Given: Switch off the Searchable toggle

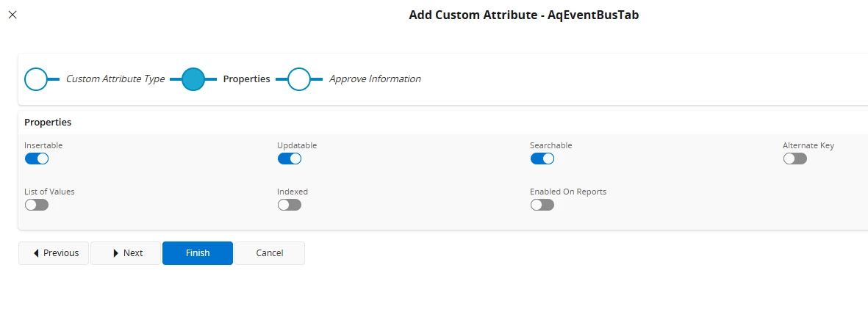Looking at the screenshot, I should (x=542, y=159).
